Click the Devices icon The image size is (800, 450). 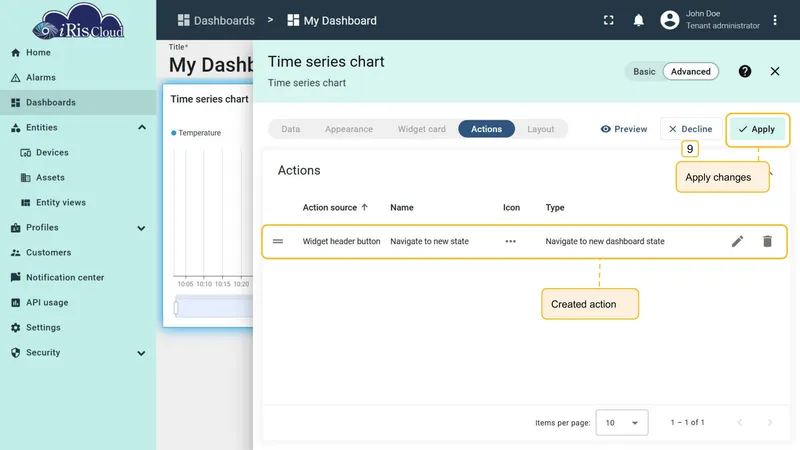click(26, 153)
